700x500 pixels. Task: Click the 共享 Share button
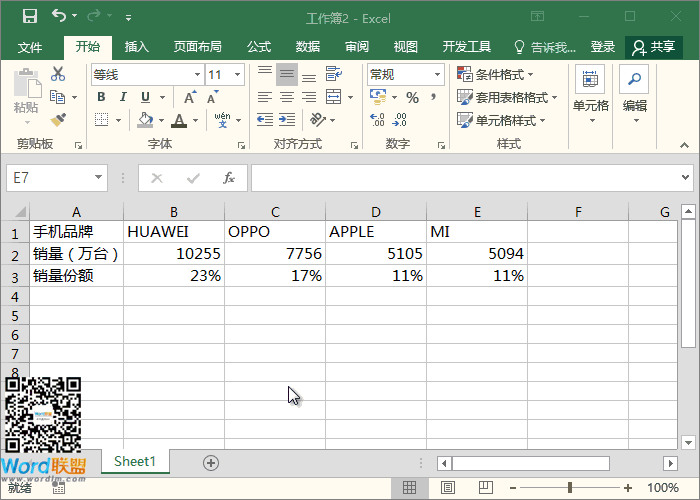pos(654,47)
